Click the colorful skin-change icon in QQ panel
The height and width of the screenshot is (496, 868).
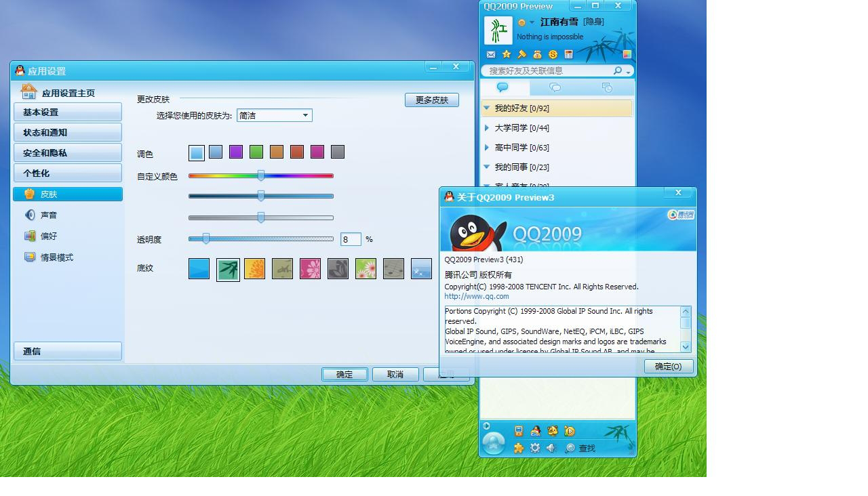627,54
